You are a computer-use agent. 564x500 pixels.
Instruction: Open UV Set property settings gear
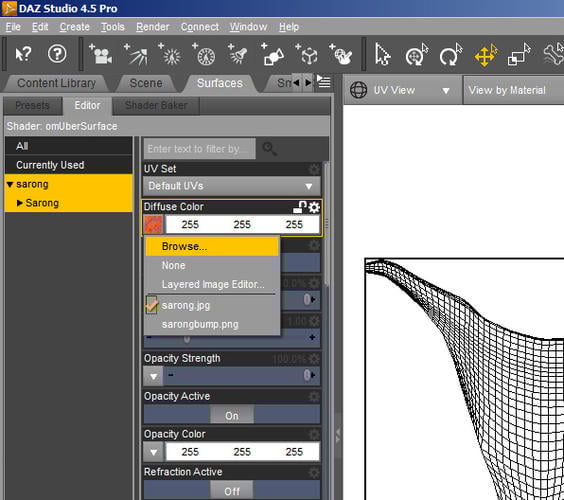314,169
